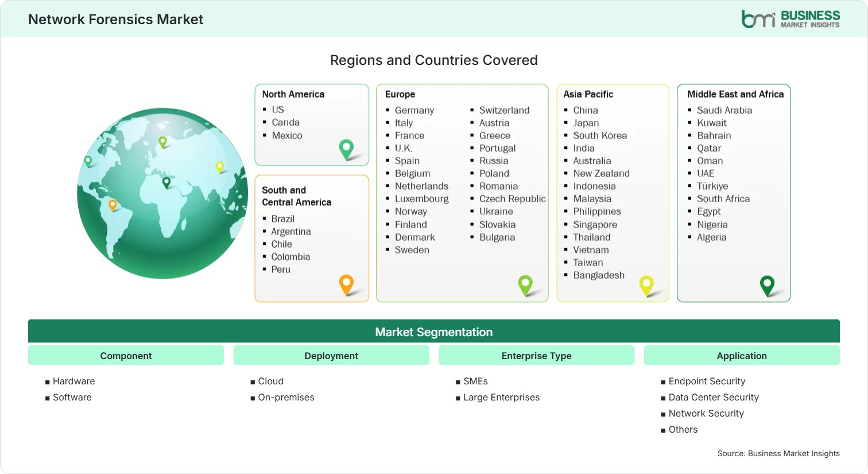The width and height of the screenshot is (868, 474).
Task: Click the yellow pin on Asia on the globe
Action: 219,167
